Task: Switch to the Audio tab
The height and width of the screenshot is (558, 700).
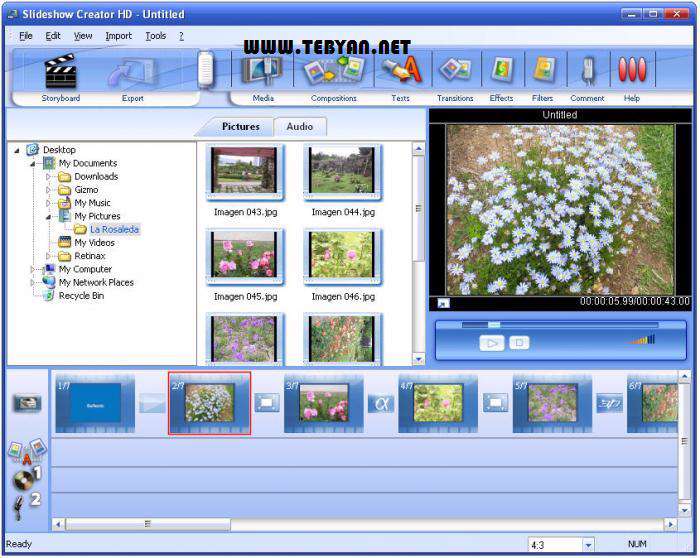Action: coord(300,126)
